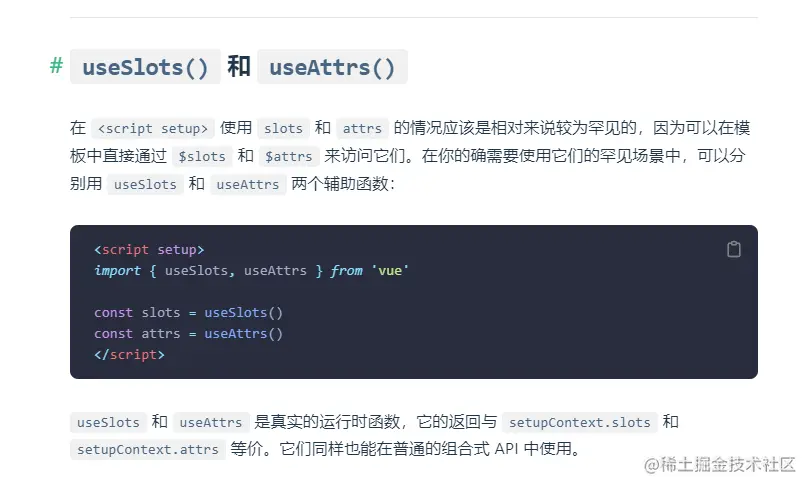Screen dimensions: 812x490
Task: Click the inline slots code after 使用
Action: pos(283,129)
